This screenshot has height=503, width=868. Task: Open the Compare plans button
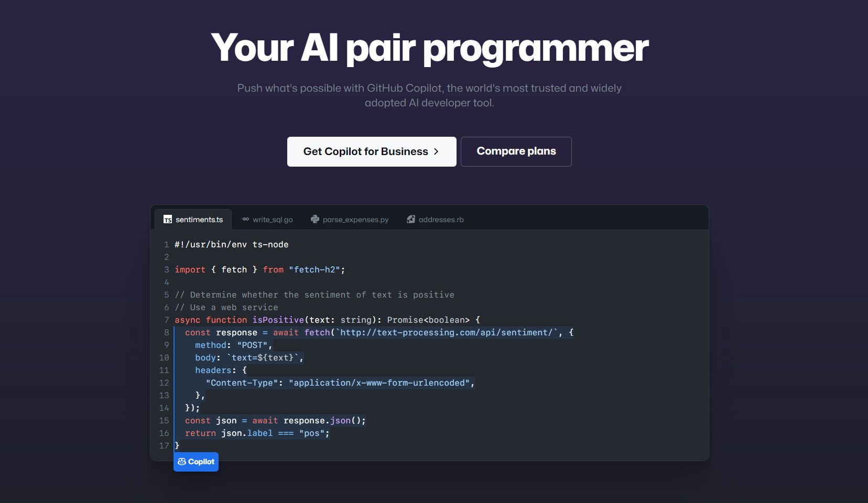tap(516, 151)
